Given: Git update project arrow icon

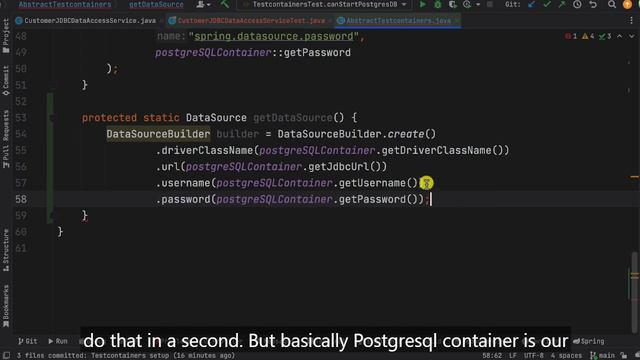Looking at the screenshot, I should [x=531, y=4].
